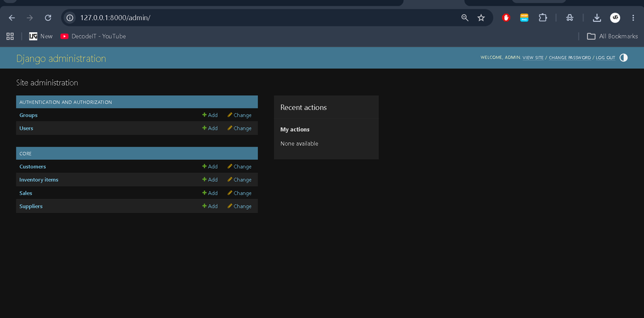Click the browser forward arrow
This screenshot has width=644, height=318.
coord(30,18)
